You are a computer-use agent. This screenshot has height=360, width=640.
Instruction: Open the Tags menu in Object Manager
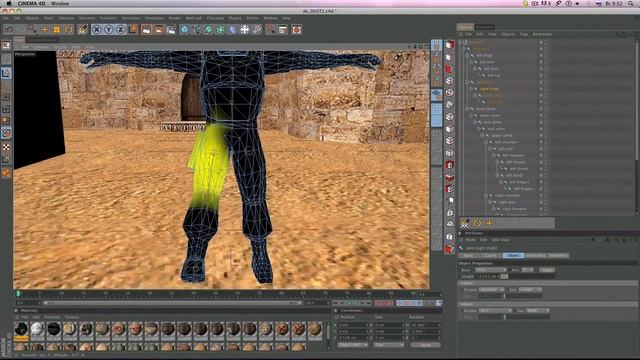[x=524, y=34]
